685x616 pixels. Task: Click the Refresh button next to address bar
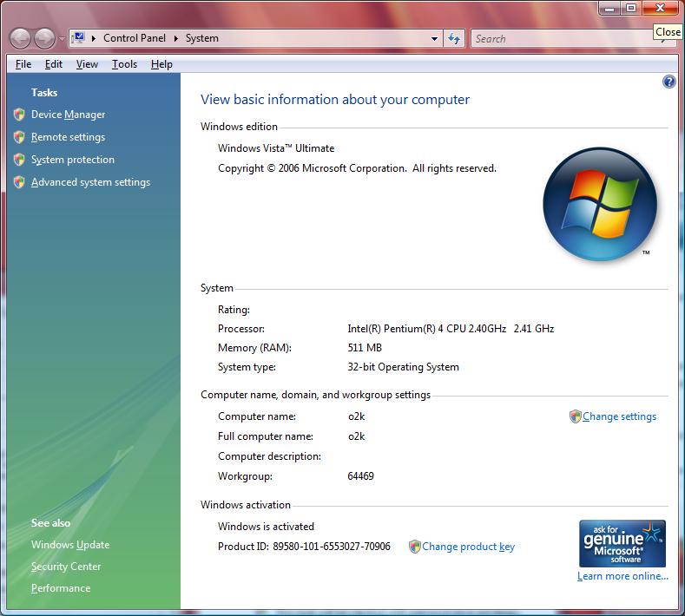click(454, 38)
